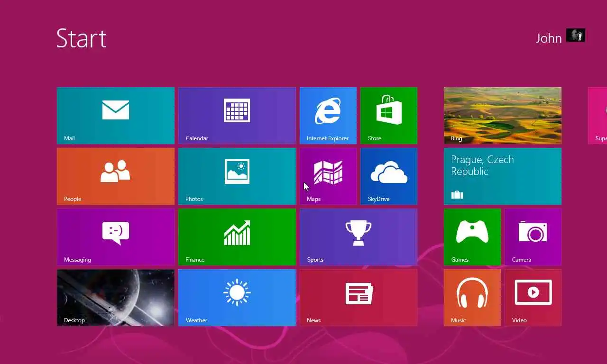The width and height of the screenshot is (607, 364).
Task: Open the Mail tile
Action: coord(116,116)
